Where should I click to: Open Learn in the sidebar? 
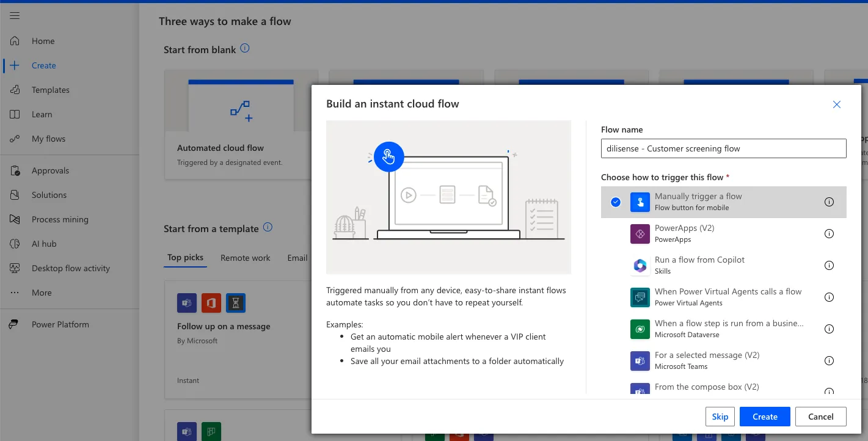pos(42,114)
